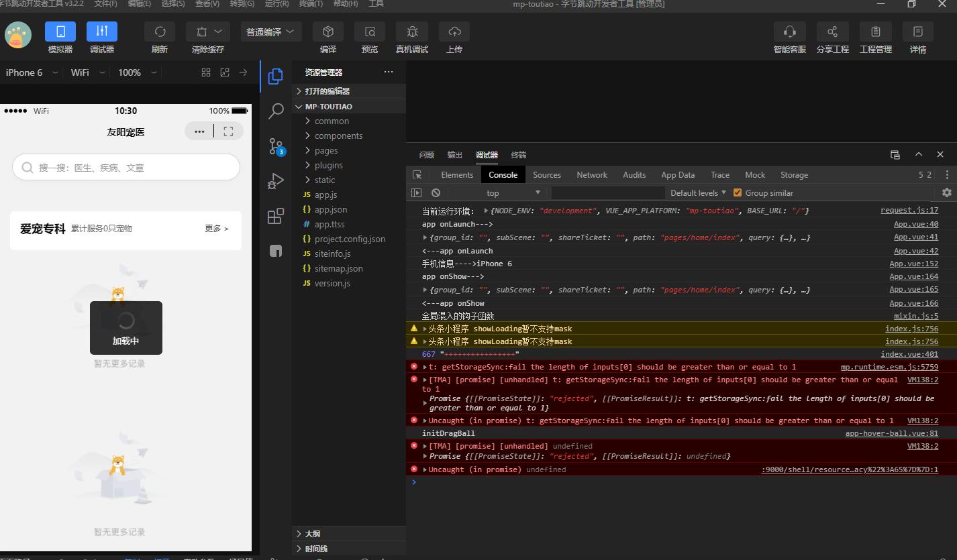Click the 上传 upload cloud icon
This screenshot has height=560, width=957.
coord(454,32)
